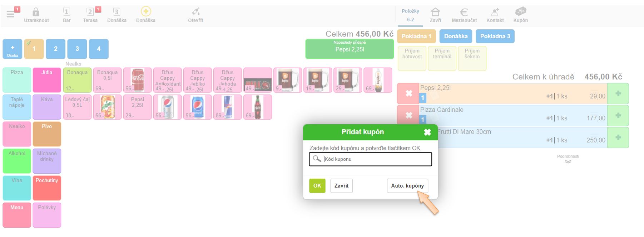Click the Auto. kupóny button
This screenshot has width=644, height=237.
[x=407, y=186]
